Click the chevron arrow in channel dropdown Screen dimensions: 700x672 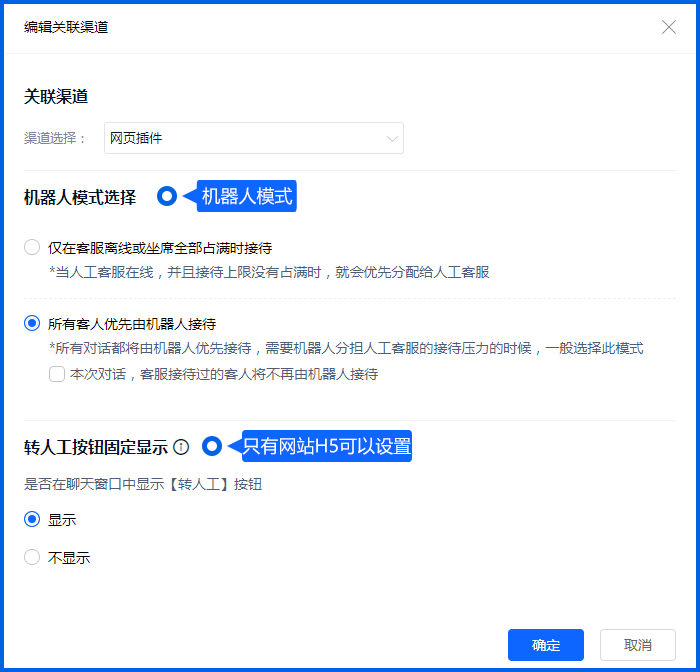tap(392, 139)
